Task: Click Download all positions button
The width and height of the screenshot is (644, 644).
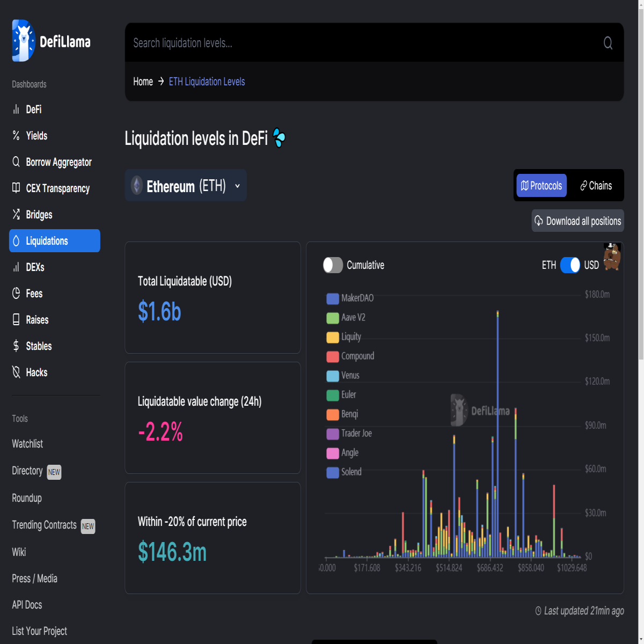Action: pyautogui.click(x=578, y=221)
